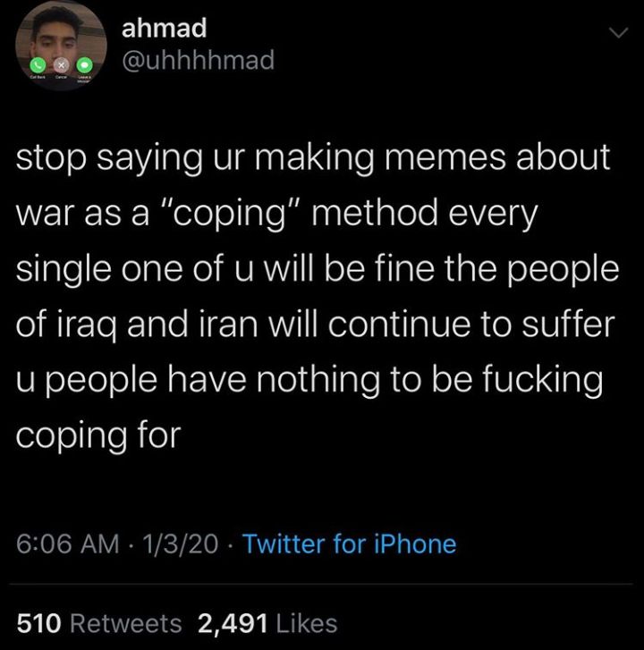The width and height of the screenshot is (644, 650).
Task: Open the @uhhhhmad handle
Action: click(199, 60)
